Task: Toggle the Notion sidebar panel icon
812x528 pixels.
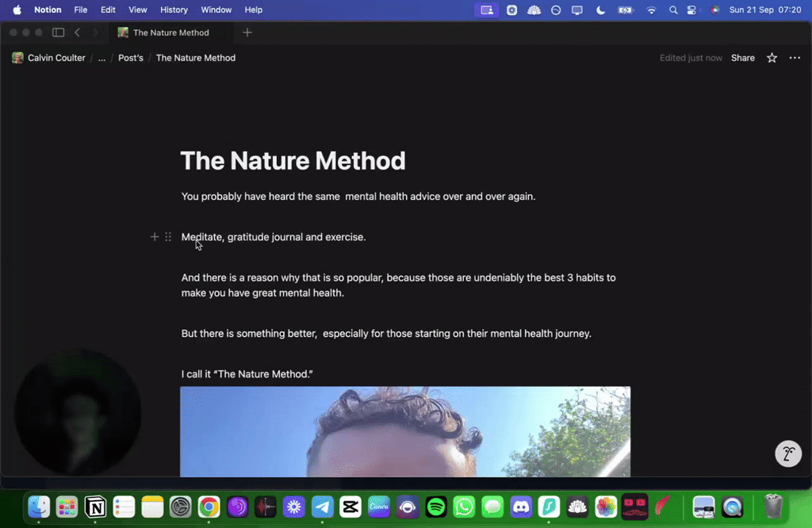Action: pos(58,32)
